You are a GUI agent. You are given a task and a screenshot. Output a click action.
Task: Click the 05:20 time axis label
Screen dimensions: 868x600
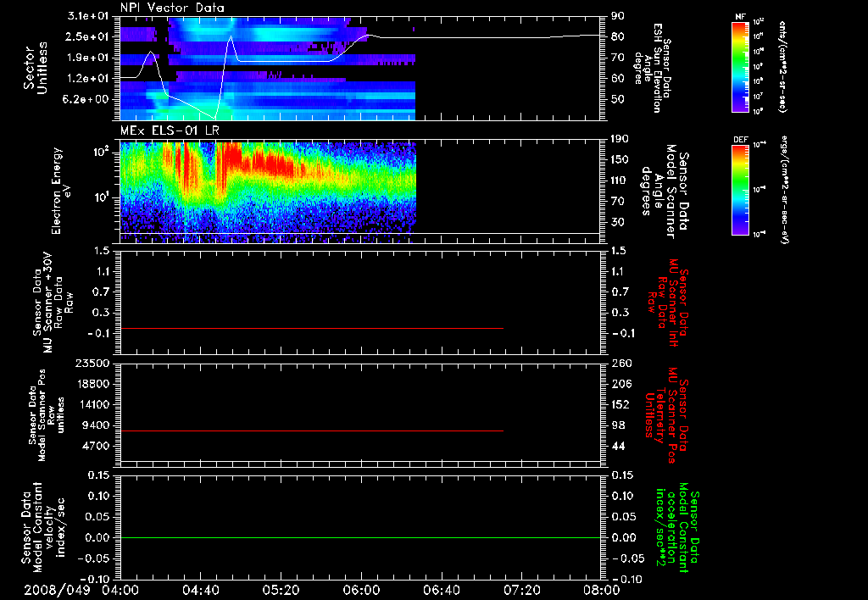[x=281, y=590]
